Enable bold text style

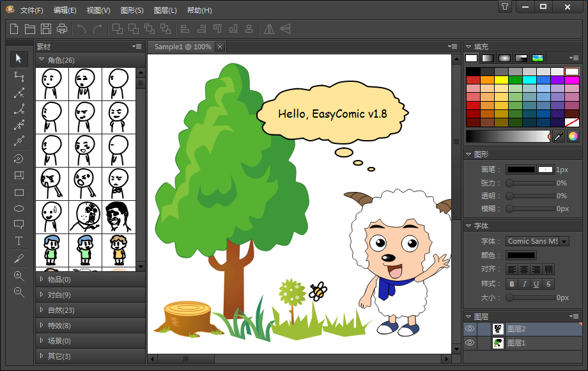[511, 284]
